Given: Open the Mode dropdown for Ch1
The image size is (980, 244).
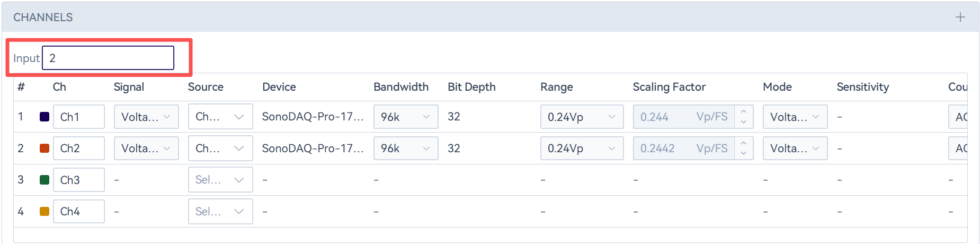Looking at the screenshot, I should [795, 117].
